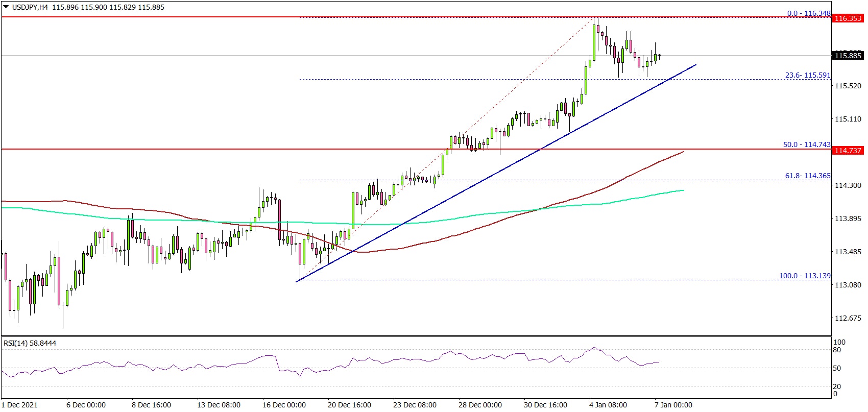Screen dimensions: 868x412
Task: Select the red 116.353 price tag
Action: pos(848,18)
